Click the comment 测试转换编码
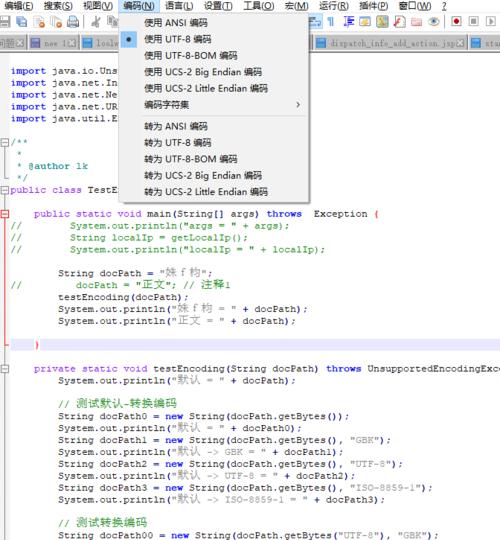The width and height of the screenshot is (500, 540). (102, 523)
